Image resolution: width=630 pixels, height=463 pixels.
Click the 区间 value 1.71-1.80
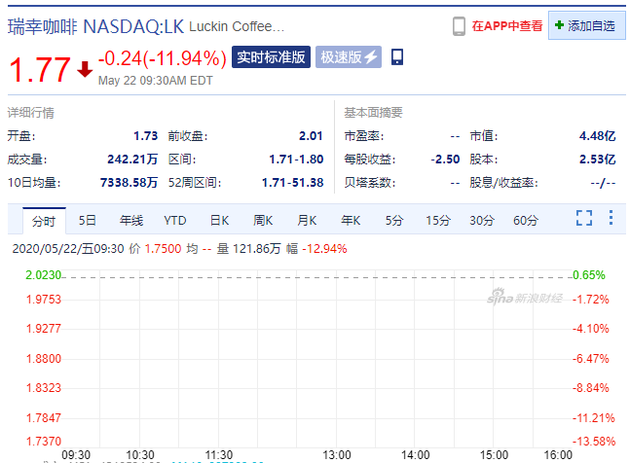click(x=296, y=159)
